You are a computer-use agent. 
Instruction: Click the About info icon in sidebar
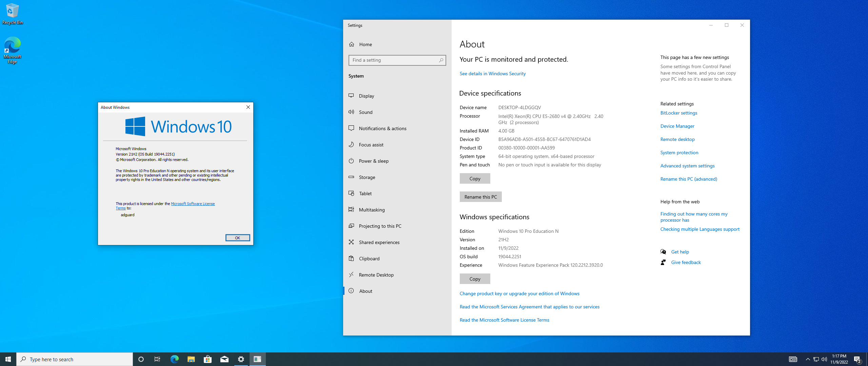(x=351, y=291)
